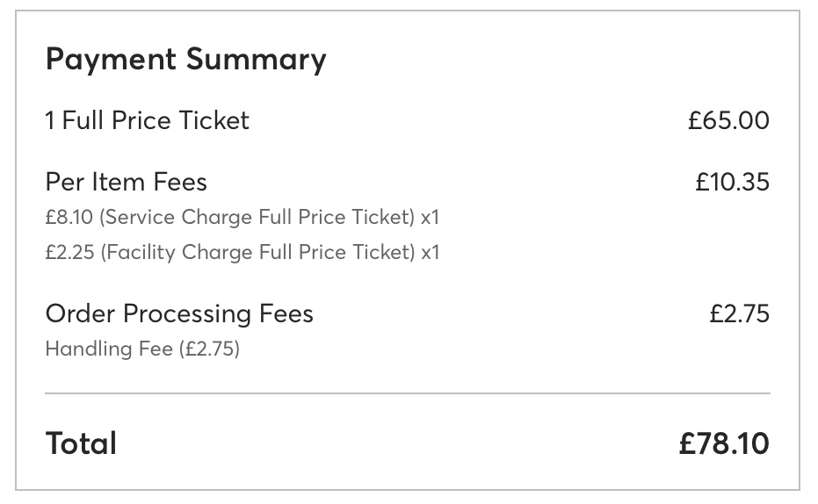
Task: Click the quantity 1 before Full Price Ticket
Action: point(50,120)
